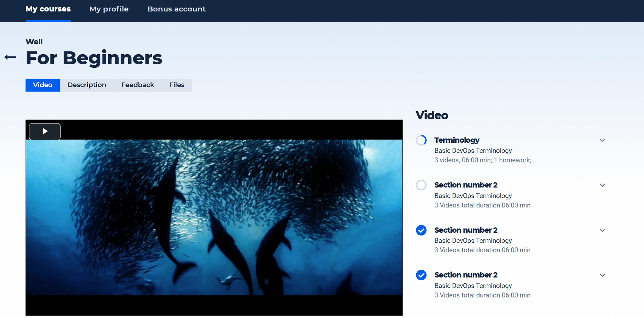Switch to the Files tab

click(x=177, y=85)
